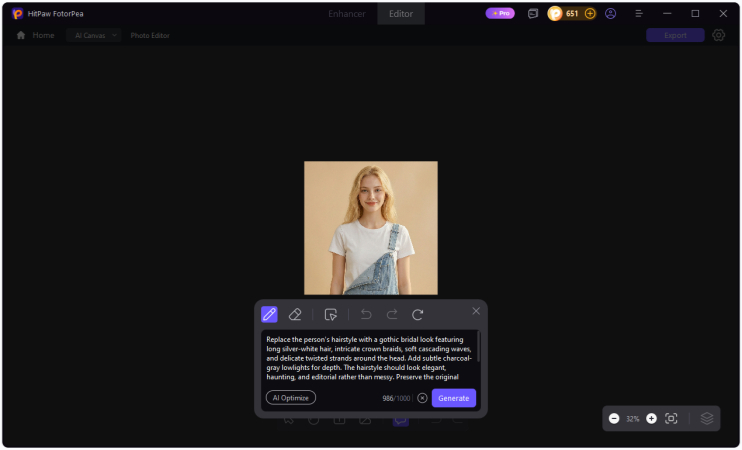This screenshot has height=450, width=742.
Task: Click the 651 coin balance
Action: 572,14
